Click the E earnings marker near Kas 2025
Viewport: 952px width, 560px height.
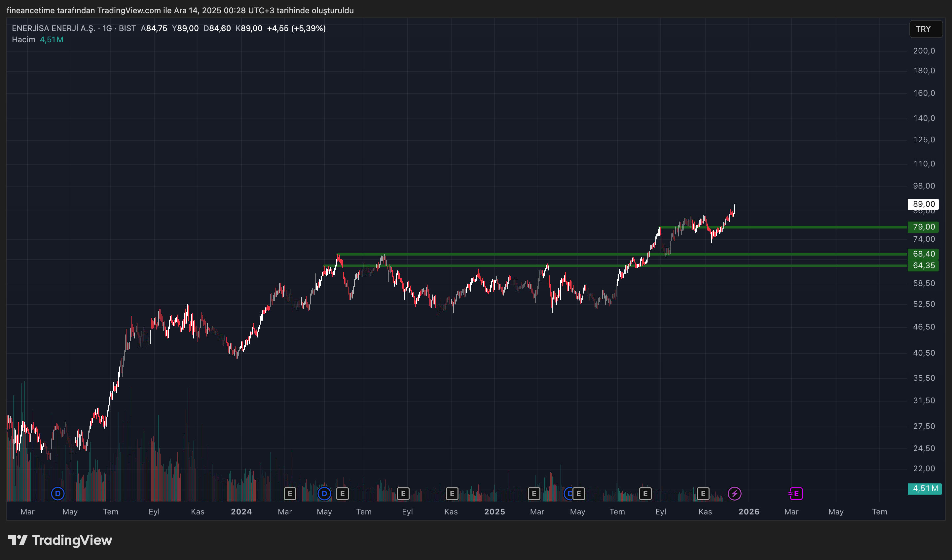pyautogui.click(x=703, y=493)
